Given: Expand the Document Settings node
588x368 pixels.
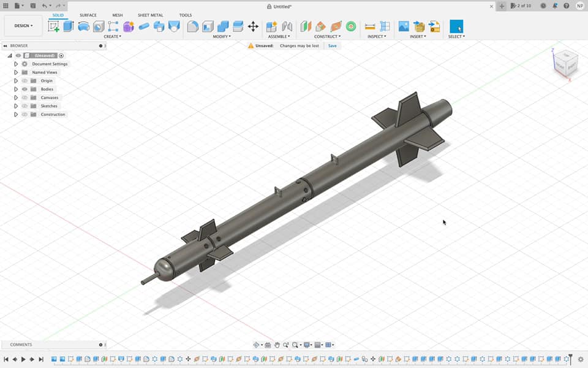Looking at the screenshot, I should pyautogui.click(x=16, y=64).
